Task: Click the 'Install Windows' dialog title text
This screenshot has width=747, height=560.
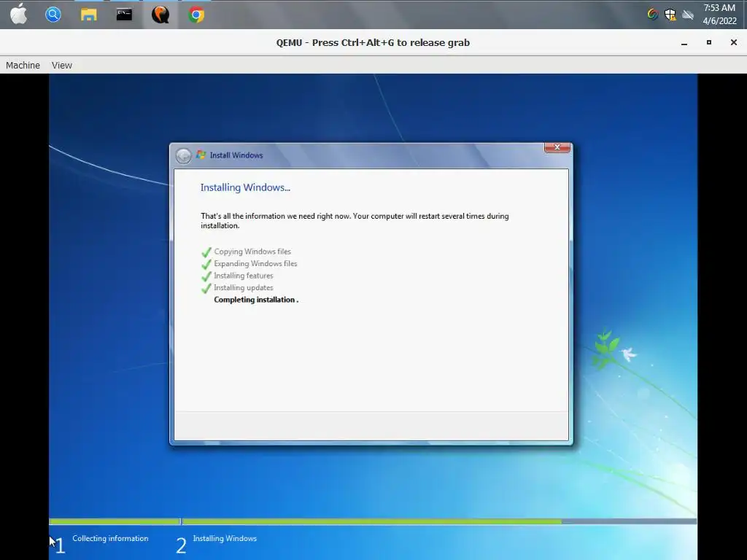Action: [236, 155]
